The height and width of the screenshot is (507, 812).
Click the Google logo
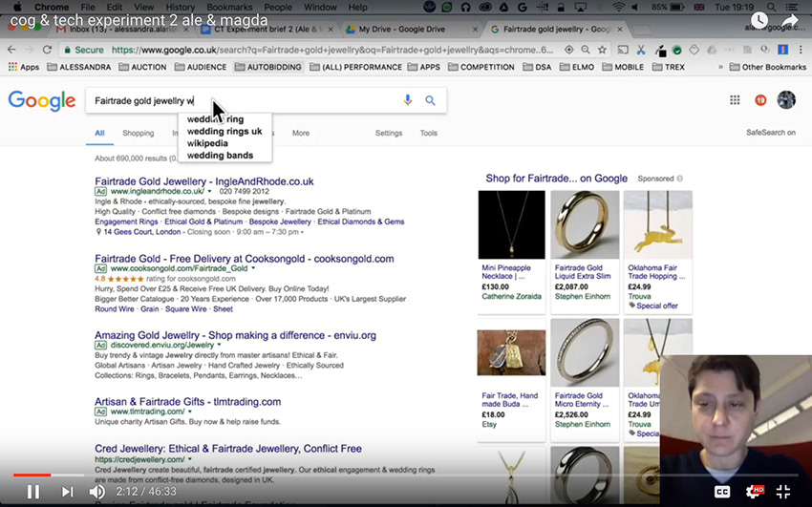coord(42,100)
